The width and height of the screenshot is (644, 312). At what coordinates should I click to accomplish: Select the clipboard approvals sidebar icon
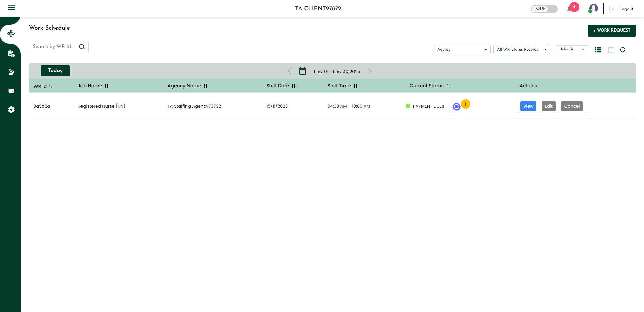point(11,54)
